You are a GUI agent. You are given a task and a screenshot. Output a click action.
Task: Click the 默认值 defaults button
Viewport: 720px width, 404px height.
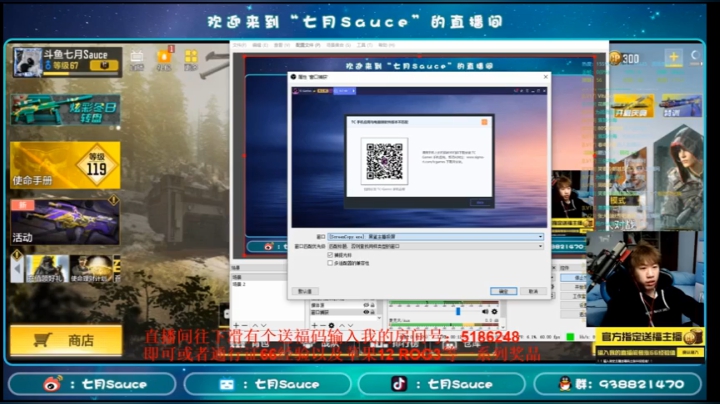(305, 291)
